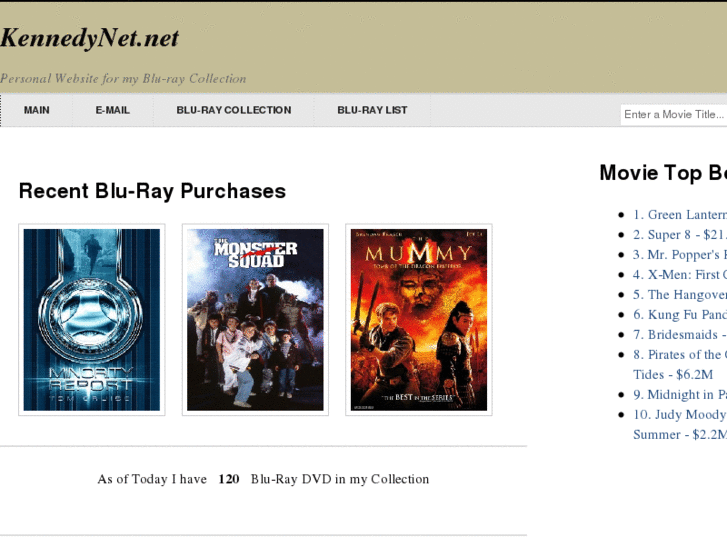Image resolution: width=727 pixels, height=545 pixels.
Task: Open the X-Men: First Class entry
Action: tap(680, 275)
